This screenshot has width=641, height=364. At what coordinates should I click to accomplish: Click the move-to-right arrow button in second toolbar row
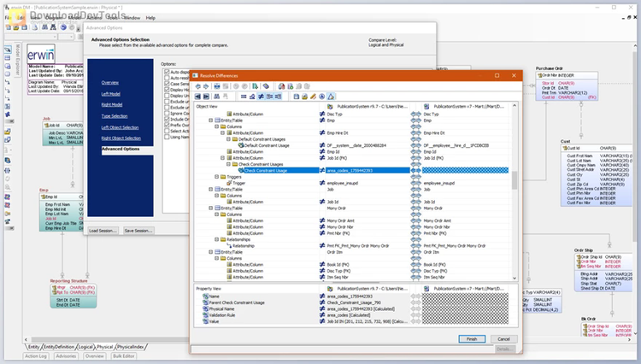tap(206, 97)
